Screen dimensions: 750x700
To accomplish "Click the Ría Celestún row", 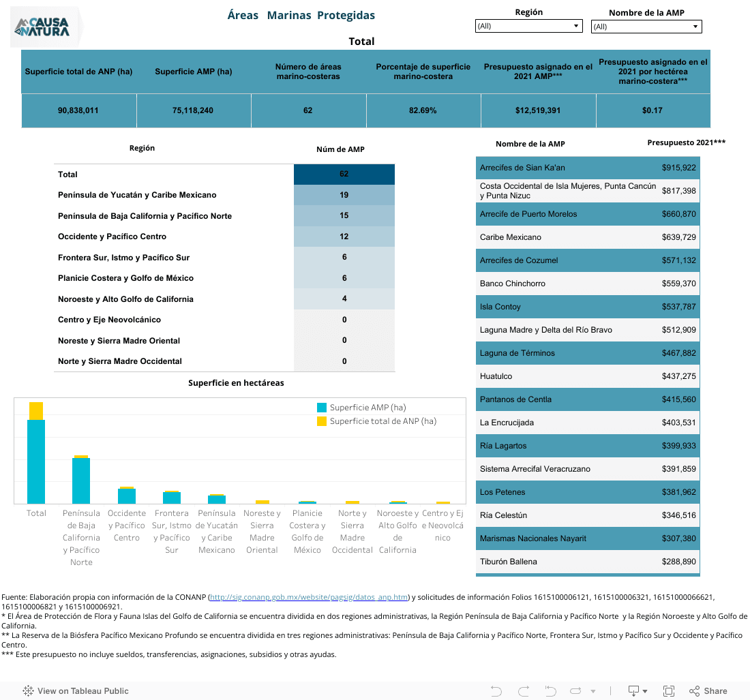I will click(x=587, y=515).
